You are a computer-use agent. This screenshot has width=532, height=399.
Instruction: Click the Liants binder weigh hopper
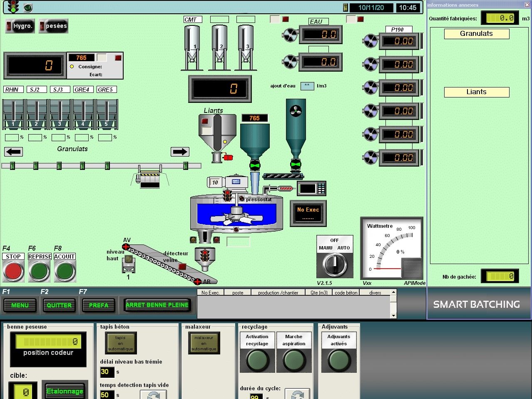[x=216, y=132]
